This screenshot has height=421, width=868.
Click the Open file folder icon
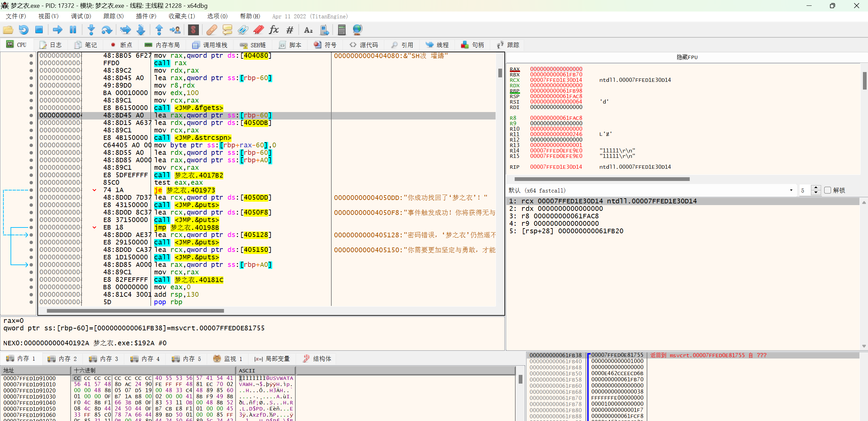[x=8, y=30]
